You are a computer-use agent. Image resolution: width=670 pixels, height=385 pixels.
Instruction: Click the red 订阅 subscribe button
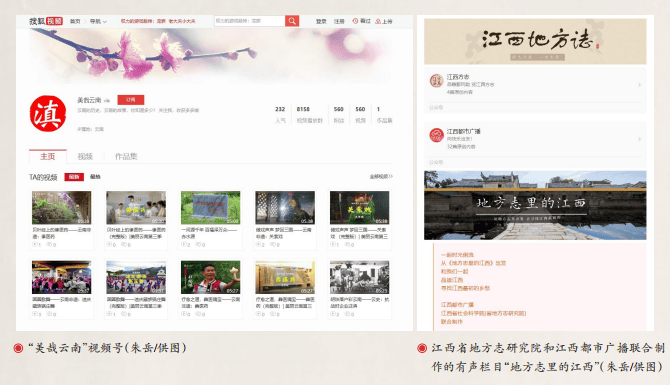(131, 100)
